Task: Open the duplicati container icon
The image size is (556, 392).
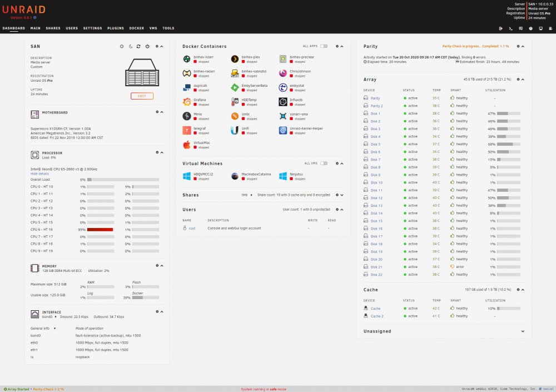Action: click(186, 87)
